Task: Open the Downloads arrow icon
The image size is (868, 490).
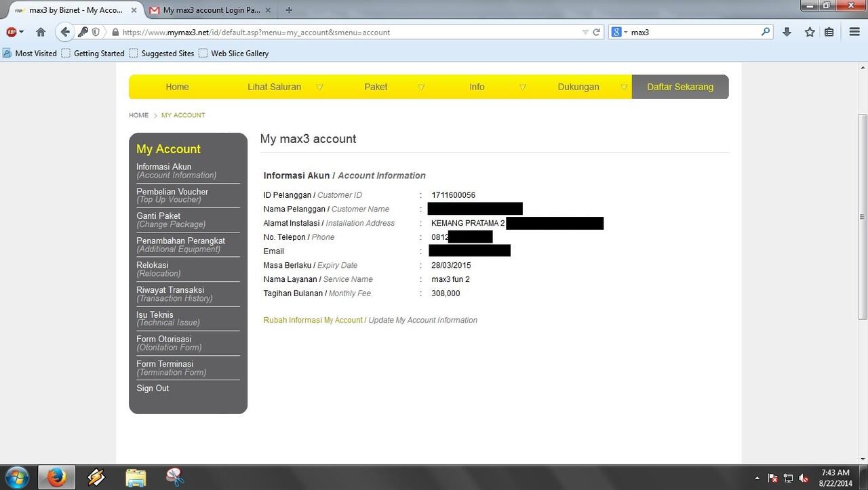Action: click(787, 32)
